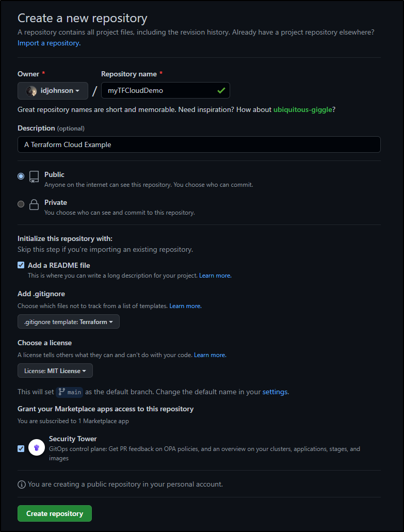Click the private repository lock icon
This screenshot has height=532, width=404.
click(x=34, y=204)
